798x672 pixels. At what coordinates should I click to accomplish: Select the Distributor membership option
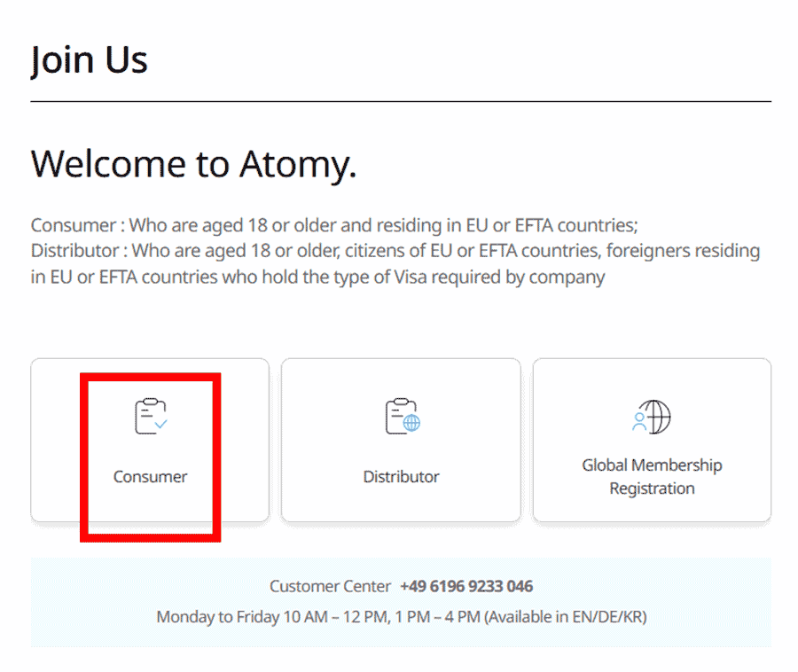[x=401, y=439]
